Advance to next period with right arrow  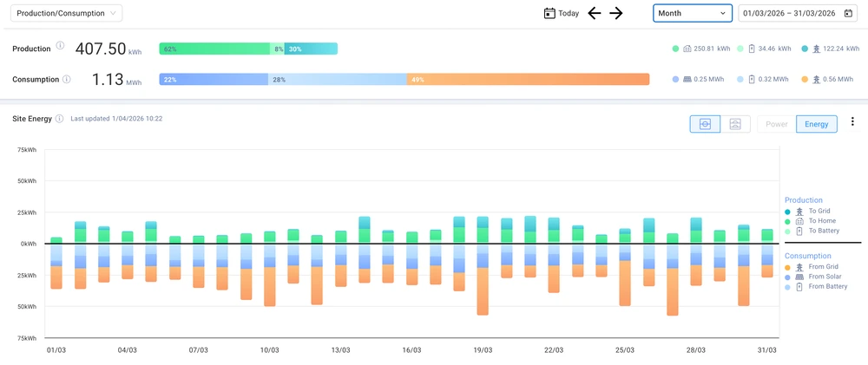tap(616, 13)
